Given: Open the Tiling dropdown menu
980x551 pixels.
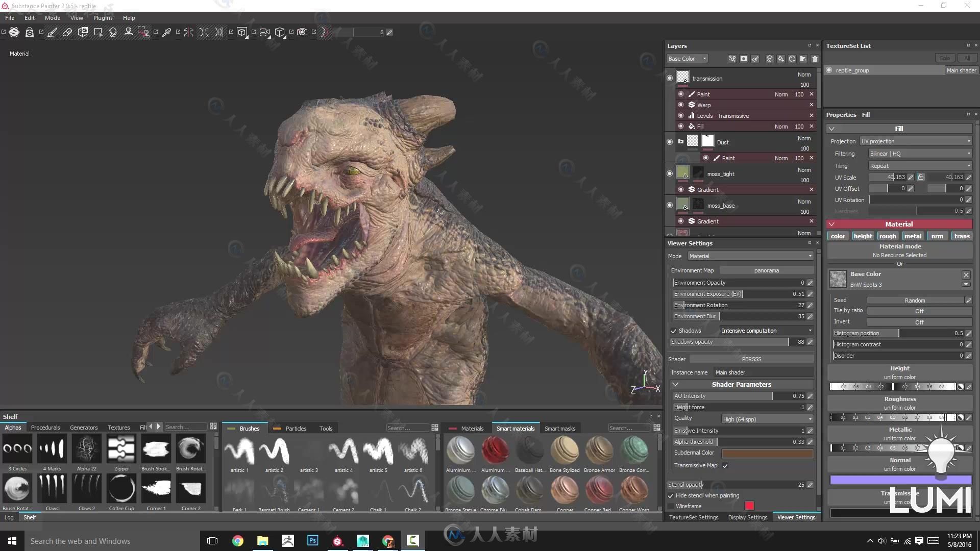Looking at the screenshot, I should click(x=919, y=165).
